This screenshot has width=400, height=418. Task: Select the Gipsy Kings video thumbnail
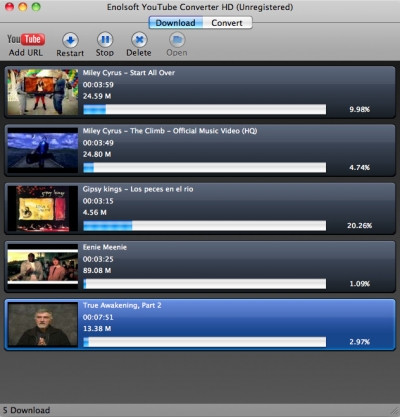pyautogui.click(x=43, y=209)
